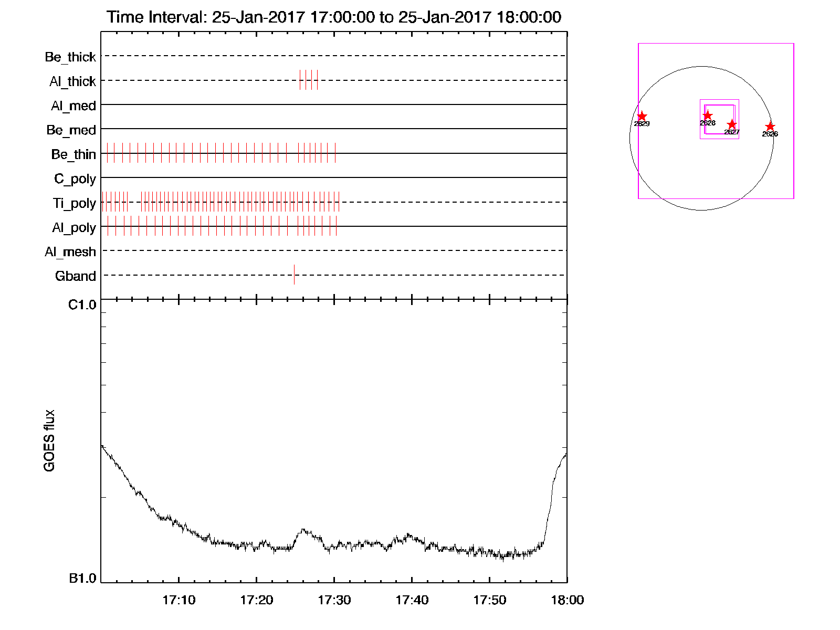Select the red star marking region 2627
This screenshot has width=840, height=630.
coord(732,125)
